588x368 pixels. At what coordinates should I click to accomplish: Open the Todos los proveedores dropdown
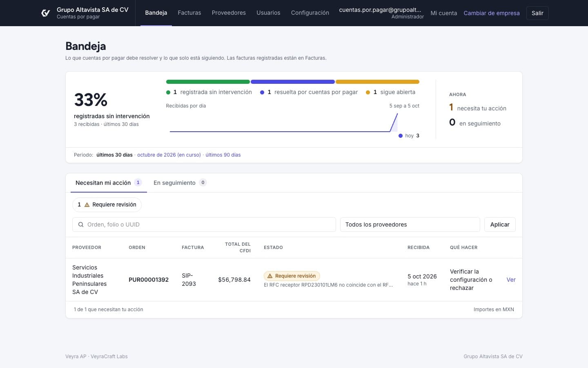410,224
